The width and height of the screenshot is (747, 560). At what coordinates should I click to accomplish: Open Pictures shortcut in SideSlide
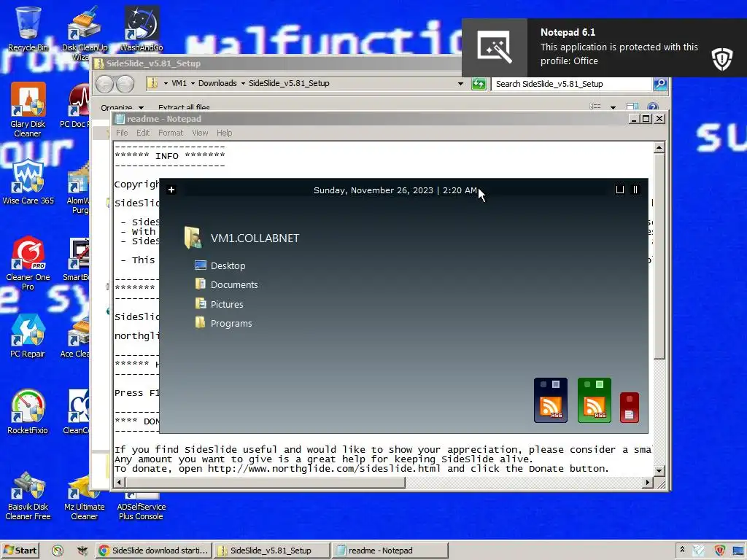pos(219,304)
